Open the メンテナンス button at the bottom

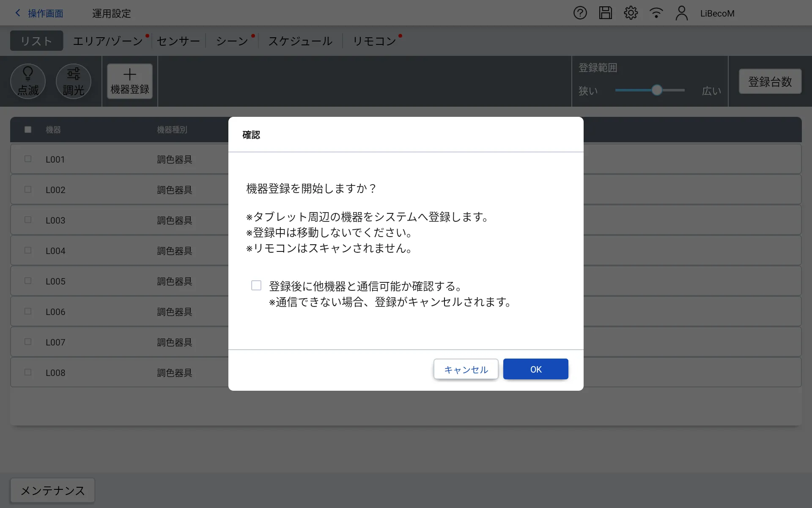(x=52, y=490)
